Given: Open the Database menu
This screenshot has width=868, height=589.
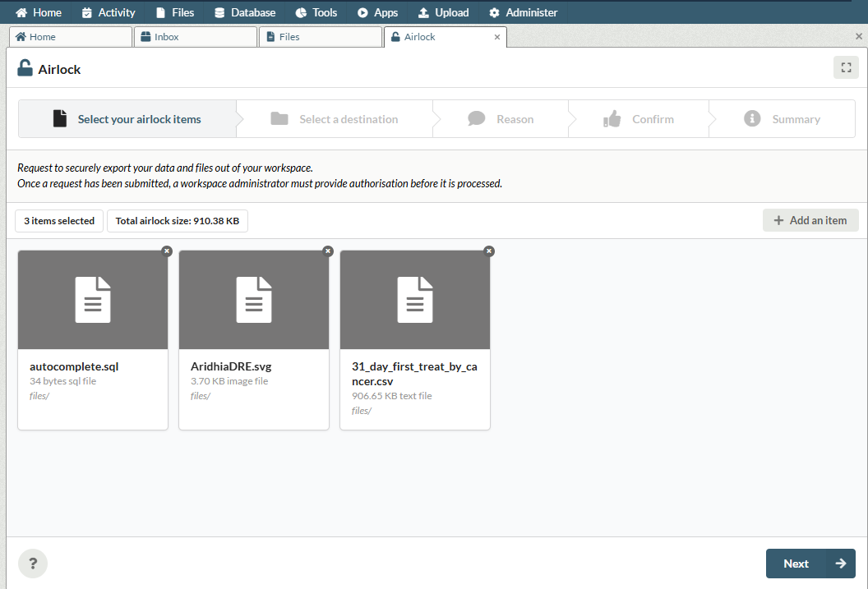Looking at the screenshot, I should (244, 12).
